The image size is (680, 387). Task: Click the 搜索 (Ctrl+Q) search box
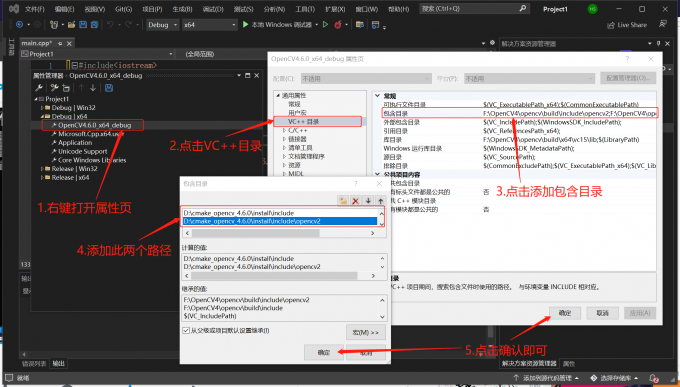474,8
